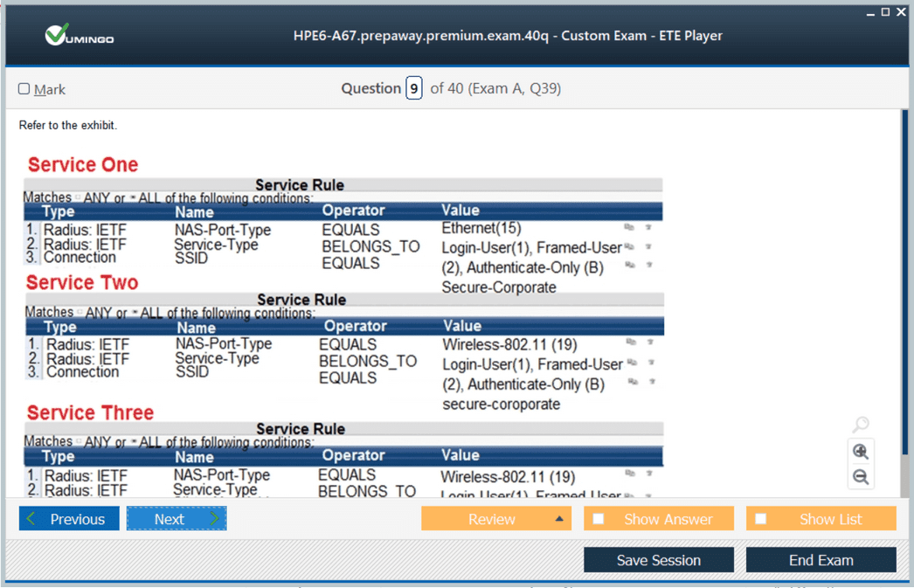This screenshot has width=914, height=588.
Task: Click the copy icon on Service Two's Wireless-802.11 row
Action: click(x=631, y=342)
